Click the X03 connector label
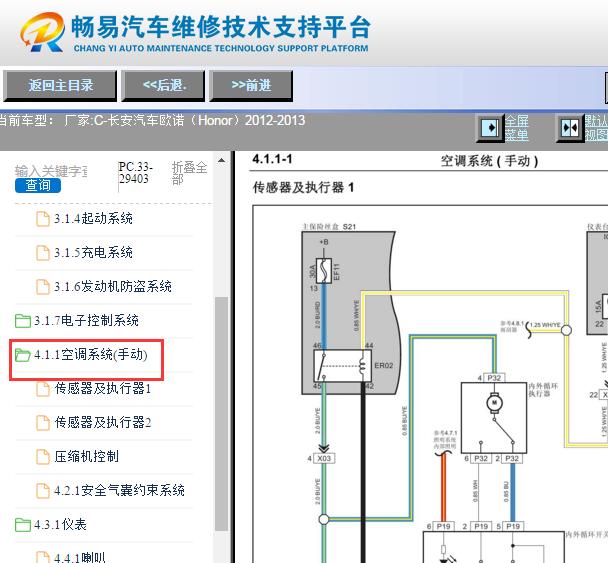The width and height of the screenshot is (608, 563). click(x=324, y=458)
